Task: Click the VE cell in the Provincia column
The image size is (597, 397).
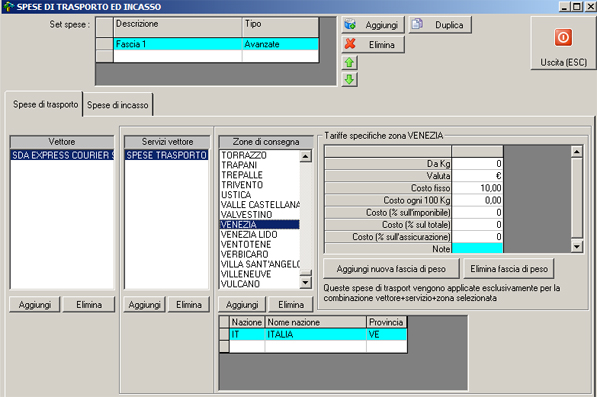Action: pyautogui.click(x=387, y=334)
